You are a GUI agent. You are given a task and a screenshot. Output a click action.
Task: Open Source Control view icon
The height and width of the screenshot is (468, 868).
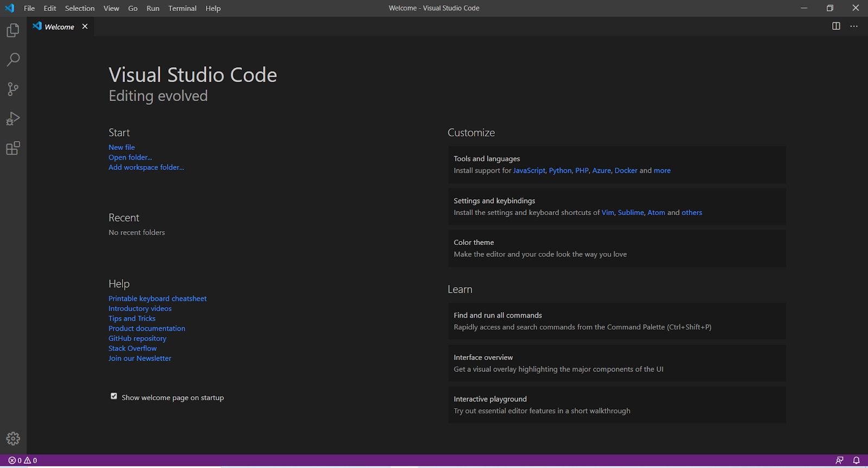[13, 89]
